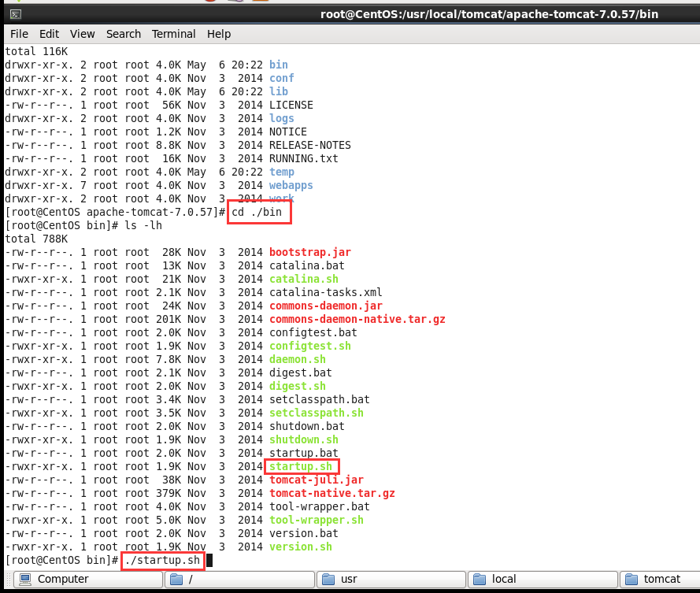This screenshot has width=700, height=593.
Task: Click the configtest.sh file name
Action: (x=309, y=346)
